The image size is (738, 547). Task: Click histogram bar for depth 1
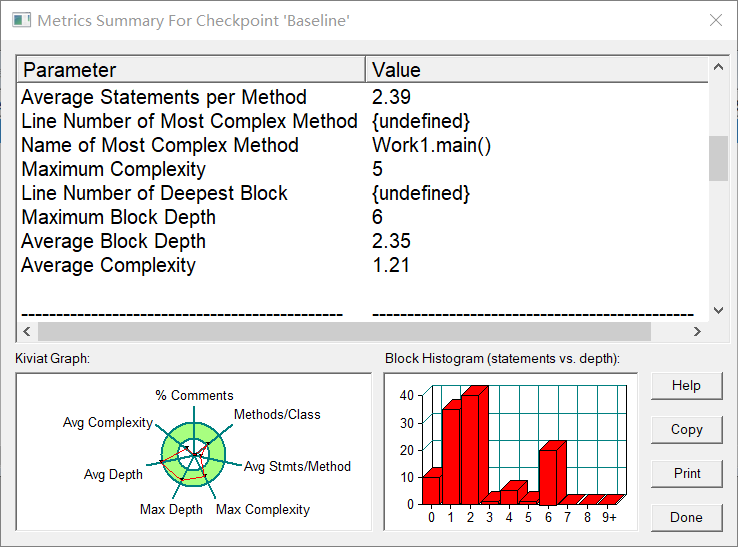pos(451,456)
